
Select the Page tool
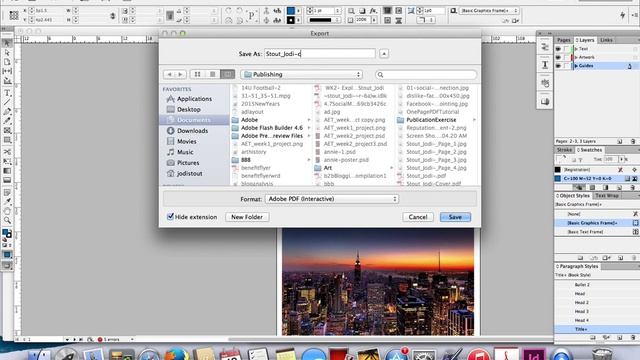click(7, 62)
